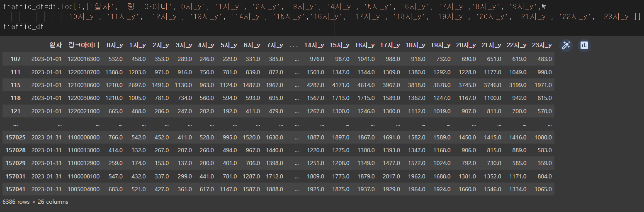
Task: Open suggested charts via bar chart icon
Action: (584, 45)
